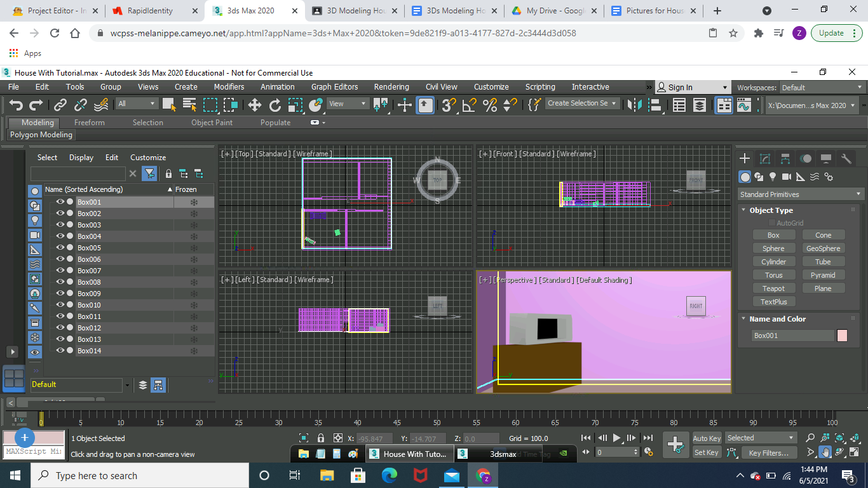868x488 pixels.
Task: Select the Lights category lightbulb icon
Action: pyautogui.click(x=773, y=177)
